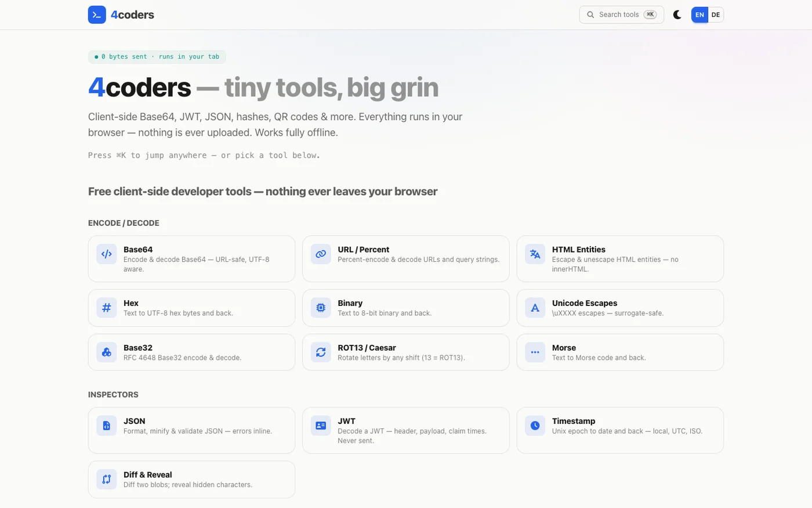Screen dimensions: 812x508
Task: Click the JWT ID-card icon
Action: [321, 426]
